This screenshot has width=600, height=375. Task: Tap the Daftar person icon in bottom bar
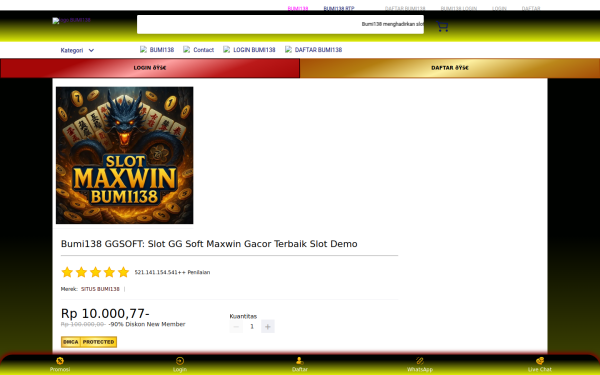coord(300,361)
